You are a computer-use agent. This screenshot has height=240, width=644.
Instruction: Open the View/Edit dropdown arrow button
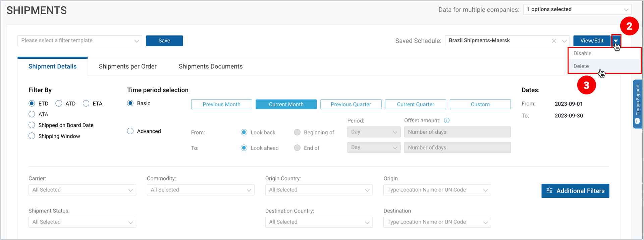pos(616,41)
